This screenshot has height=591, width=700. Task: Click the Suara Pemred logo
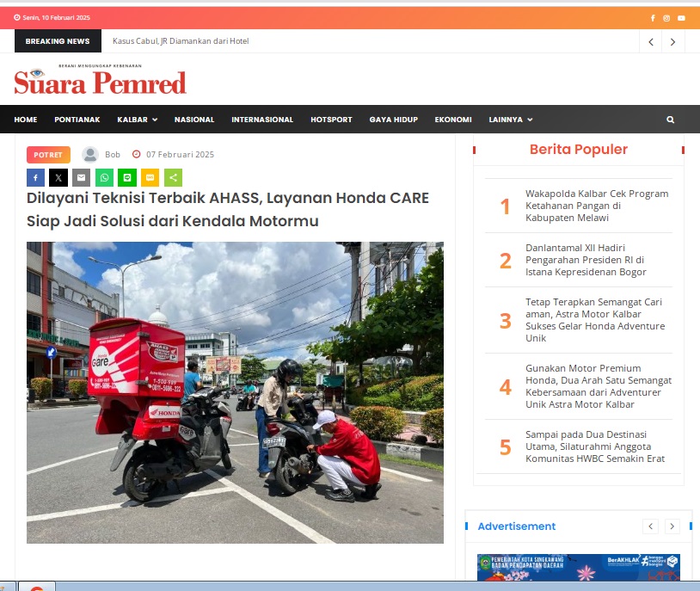tap(100, 80)
